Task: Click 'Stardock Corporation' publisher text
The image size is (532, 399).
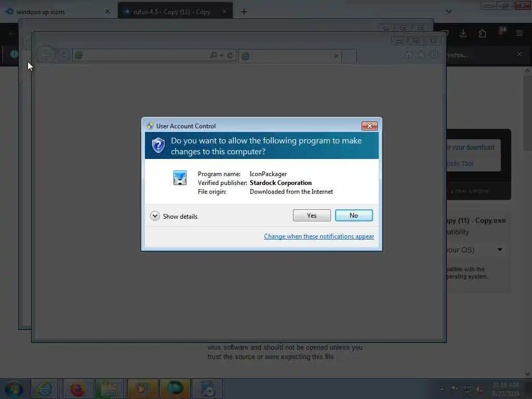Action: 281,182
